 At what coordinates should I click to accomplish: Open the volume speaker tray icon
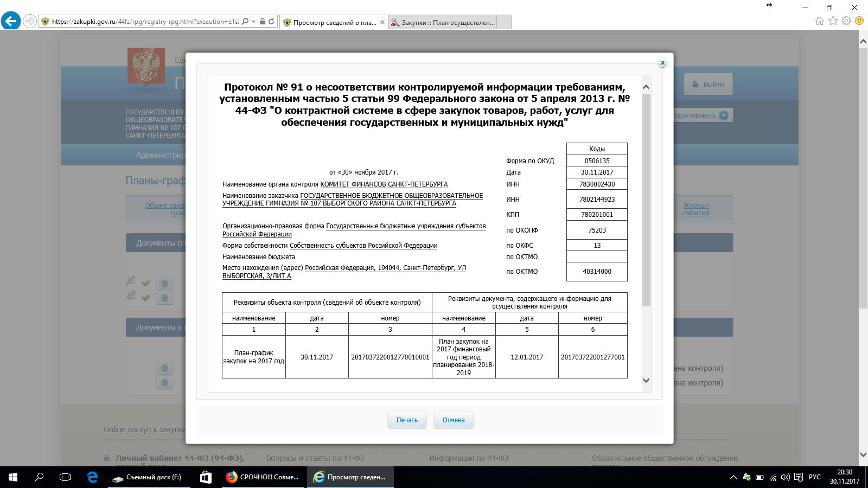[785, 477]
